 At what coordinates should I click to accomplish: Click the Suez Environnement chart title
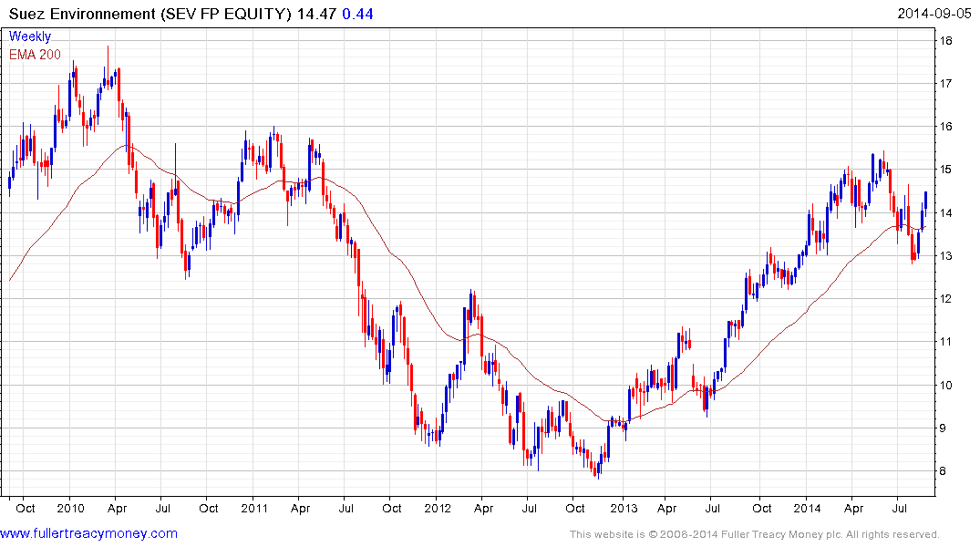150,14
